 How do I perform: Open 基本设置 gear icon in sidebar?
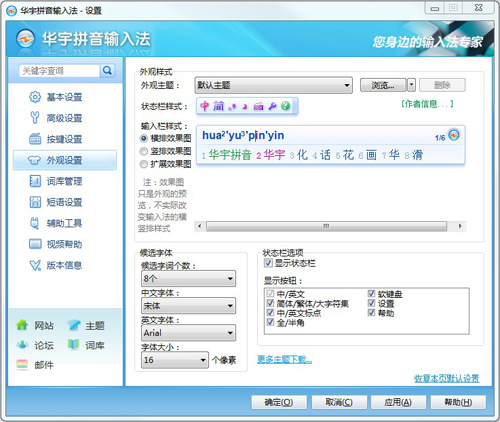[35, 97]
